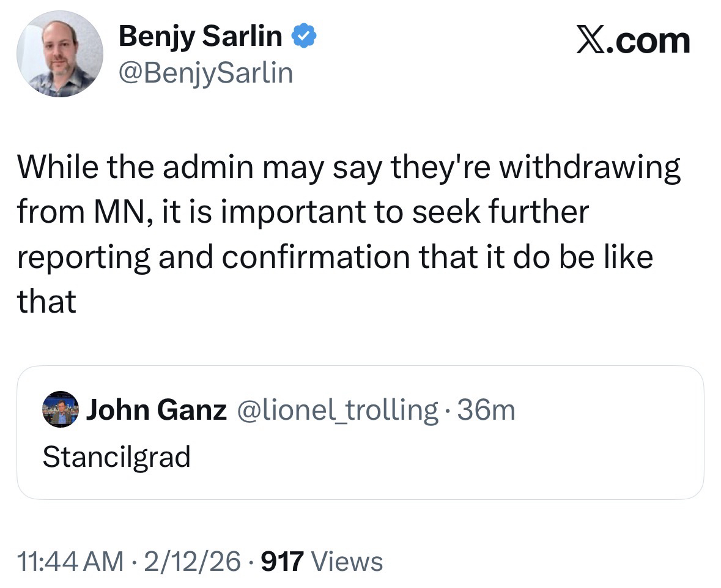The width and height of the screenshot is (721, 588).
Task: Click the Benjy Sarlin display name
Action: pyautogui.click(x=200, y=37)
